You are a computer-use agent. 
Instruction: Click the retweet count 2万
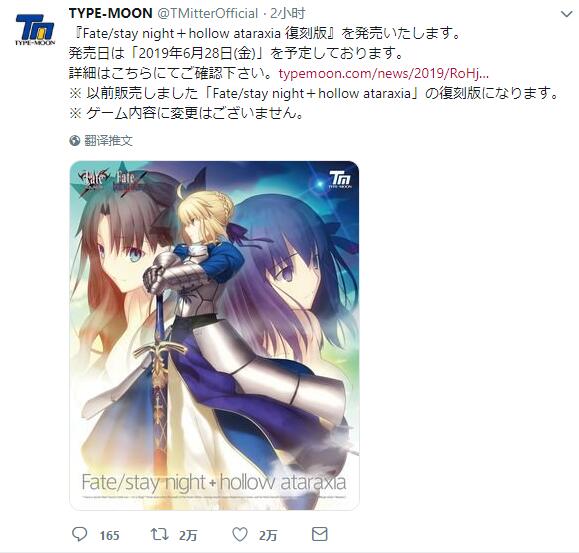click(x=188, y=535)
